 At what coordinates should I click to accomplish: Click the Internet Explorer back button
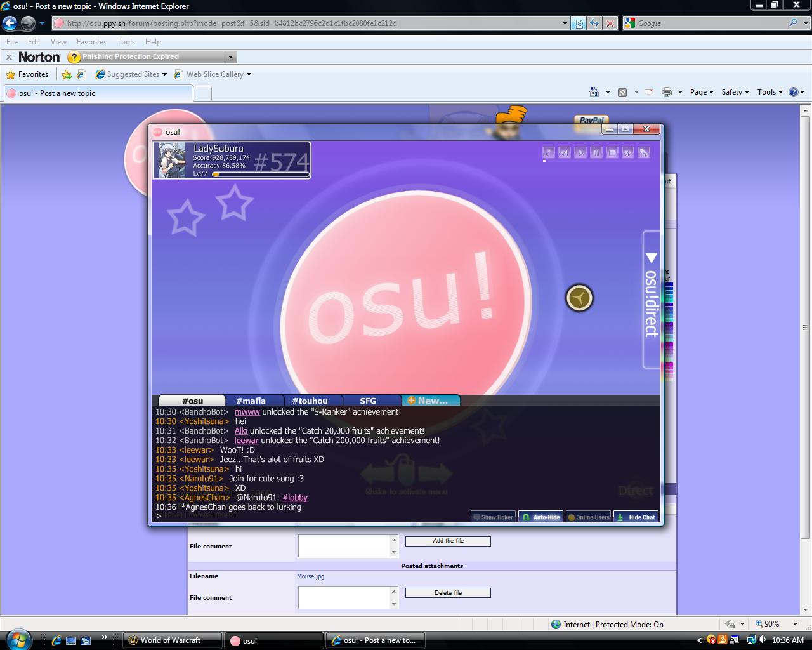pyautogui.click(x=10, y=23)
